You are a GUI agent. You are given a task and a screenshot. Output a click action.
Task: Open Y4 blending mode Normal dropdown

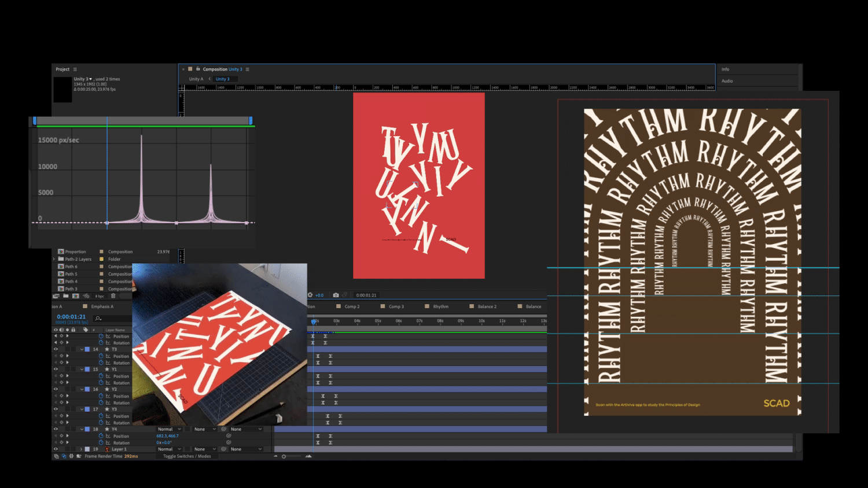170,429
